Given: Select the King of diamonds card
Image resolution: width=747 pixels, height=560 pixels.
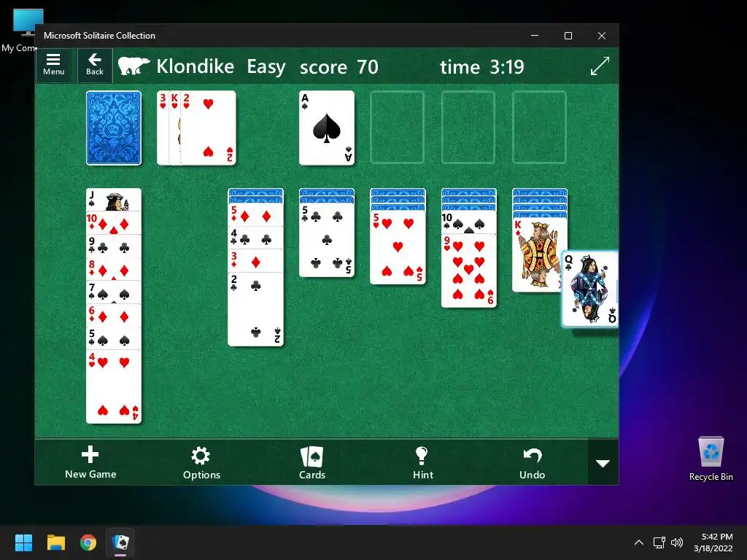Looking at the screenshot, I should tap(536, 254).
